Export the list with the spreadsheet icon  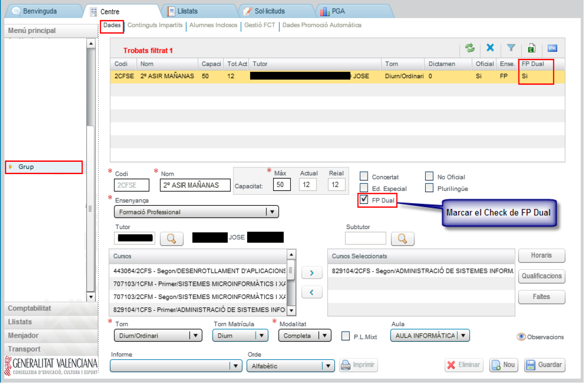click(x=531, y=48)
